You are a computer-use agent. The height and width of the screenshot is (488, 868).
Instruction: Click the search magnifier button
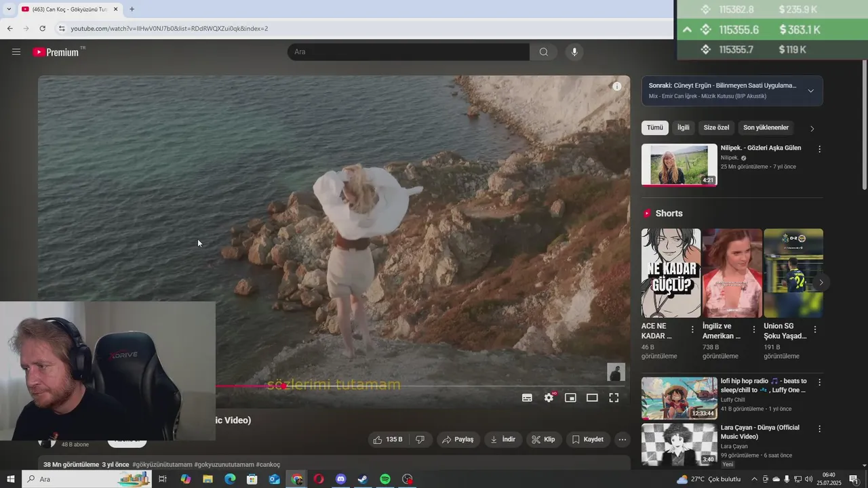click(x=544, y=52)
